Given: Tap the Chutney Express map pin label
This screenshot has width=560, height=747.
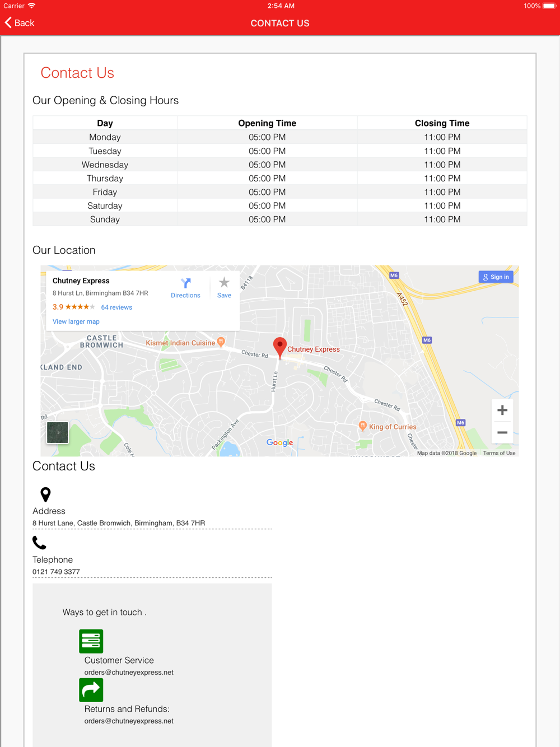Looking at the screenshot, I should pos(314,349).
